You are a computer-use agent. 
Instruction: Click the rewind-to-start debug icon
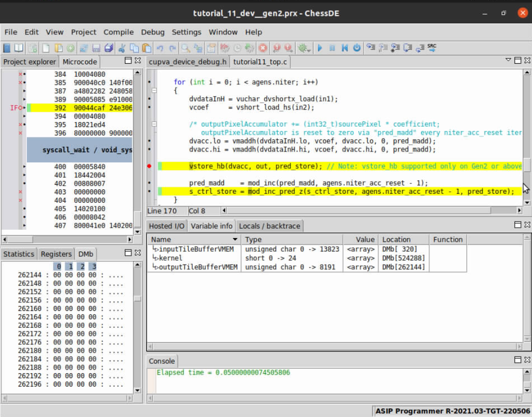(x=345, y=48)
